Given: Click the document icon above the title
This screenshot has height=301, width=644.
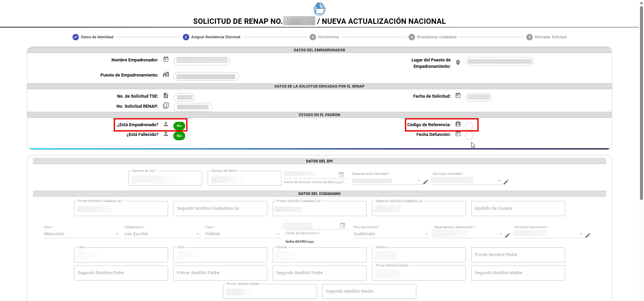Looking at the screenshot, I should (x=319, y=9).
